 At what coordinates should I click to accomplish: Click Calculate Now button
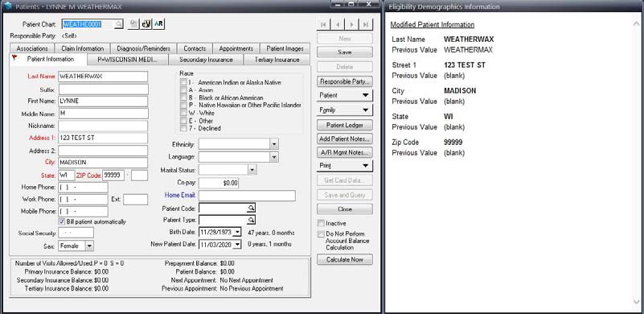pyautogui.click(x=345, y=260)
